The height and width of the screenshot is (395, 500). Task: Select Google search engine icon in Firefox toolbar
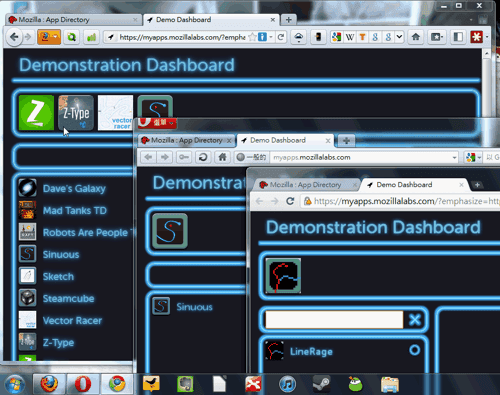(x=336, y=37)
